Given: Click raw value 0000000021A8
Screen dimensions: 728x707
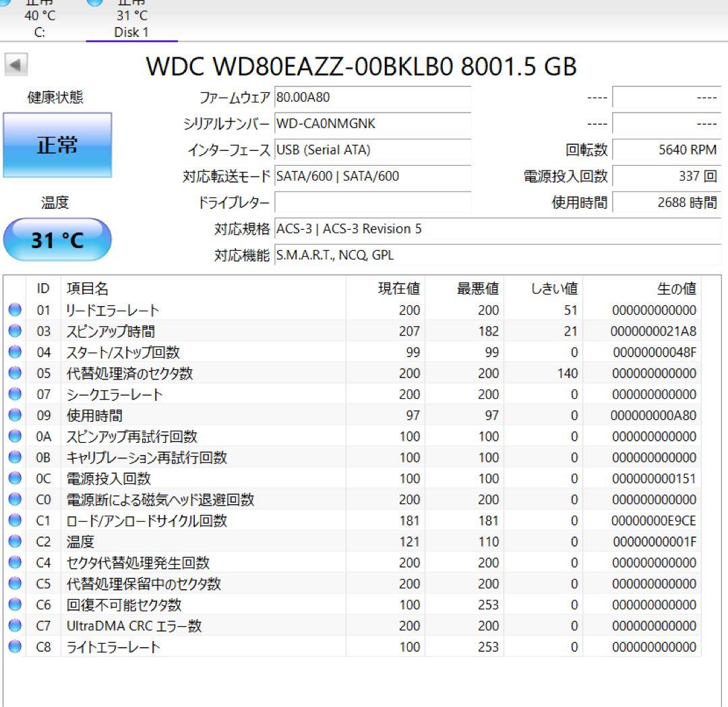Looking at the screenshot, I should (653, 331).
